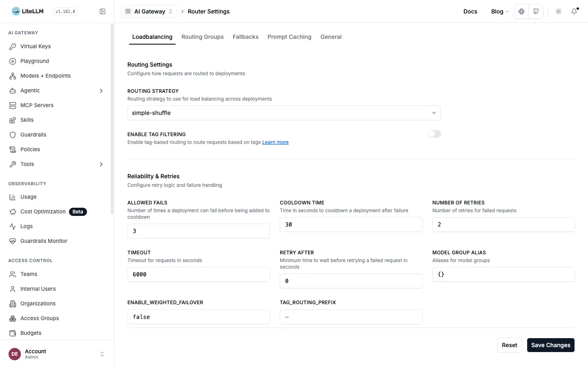Click the Usage chart icon

click(13, 197)
